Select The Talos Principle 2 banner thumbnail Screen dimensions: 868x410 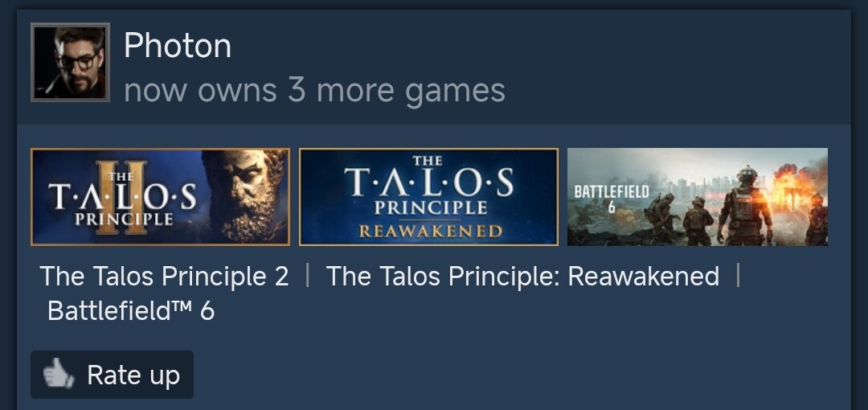[161, 197]
